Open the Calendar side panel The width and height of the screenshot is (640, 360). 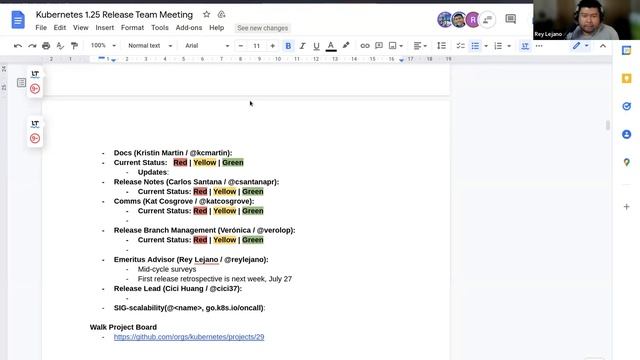click(627, 51)
